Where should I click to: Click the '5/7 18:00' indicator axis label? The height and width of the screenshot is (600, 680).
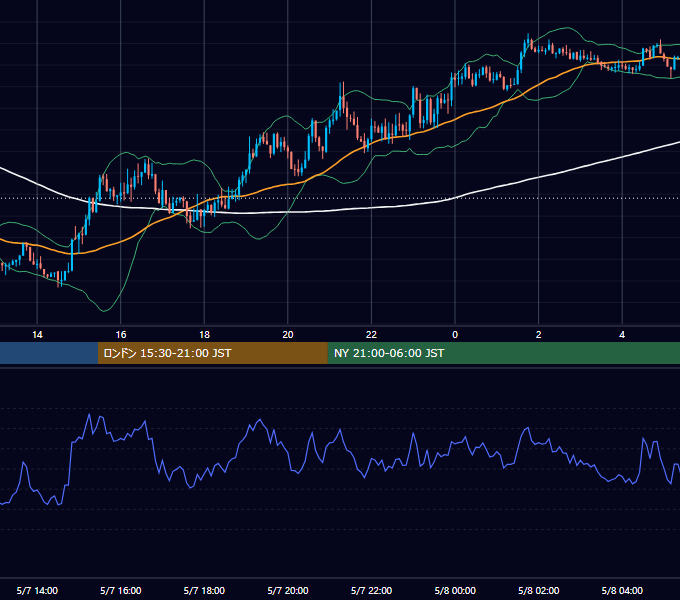point(204,590)
